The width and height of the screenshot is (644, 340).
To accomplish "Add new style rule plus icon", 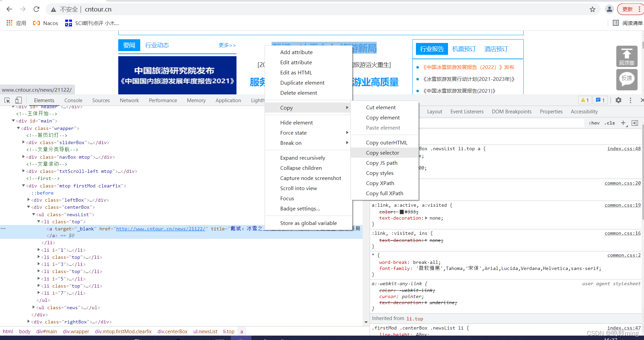I will 623,123.
